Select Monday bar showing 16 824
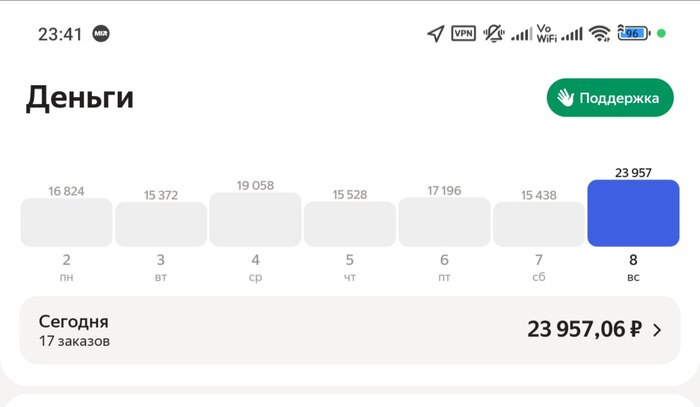 67,222
